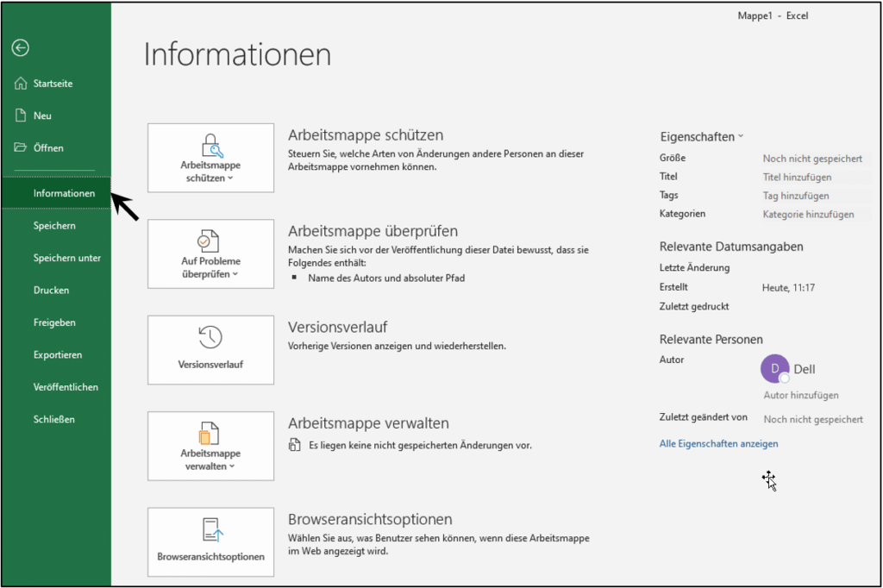883x588 pixels.
Task: Open Veröffentlichen in the sidebar
Action: pos(66,387)
